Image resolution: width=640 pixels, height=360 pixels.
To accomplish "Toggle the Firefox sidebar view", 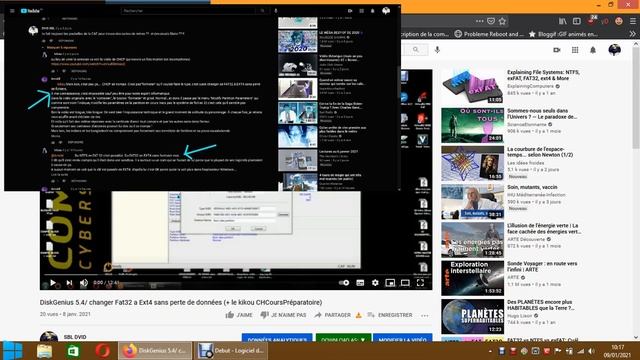I will pyautogui.click(x=576, y=21).
